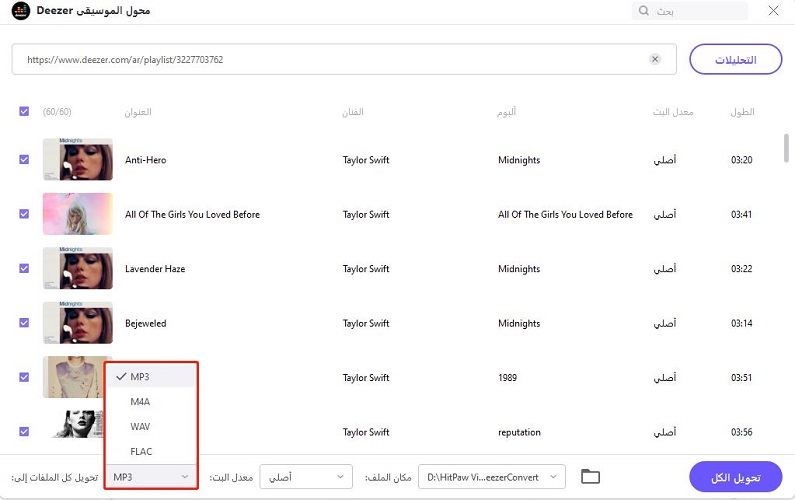The image size is (795, 500).
Task: Select FLAC from the format list
Action: click(151, 451)
